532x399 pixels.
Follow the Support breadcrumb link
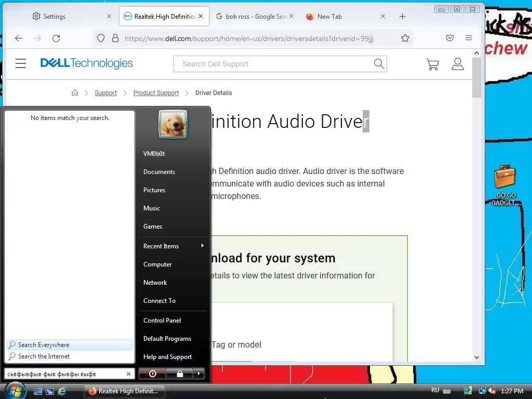(105, 93)
